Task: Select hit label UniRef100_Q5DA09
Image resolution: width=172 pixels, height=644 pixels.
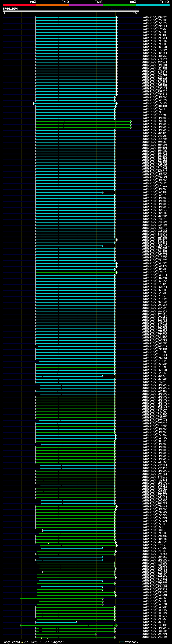Action: pyautogui.click(x=154, y=435)
